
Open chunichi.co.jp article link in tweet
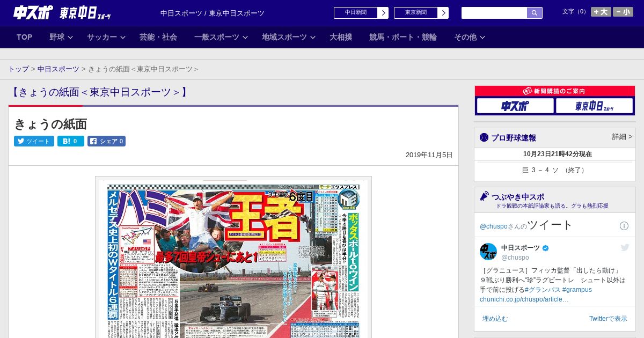click(x=524, y=299)
